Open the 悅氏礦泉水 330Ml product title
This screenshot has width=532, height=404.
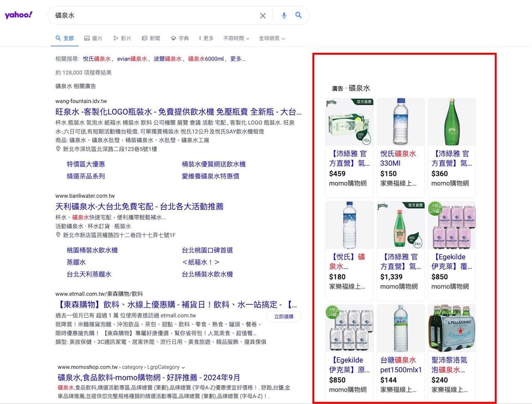(398, 159)
